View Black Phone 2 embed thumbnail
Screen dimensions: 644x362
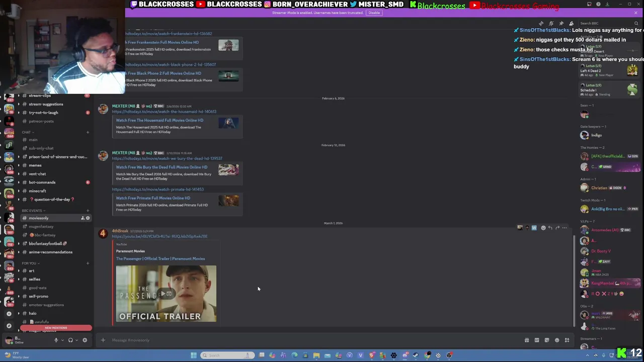[228, 76]
